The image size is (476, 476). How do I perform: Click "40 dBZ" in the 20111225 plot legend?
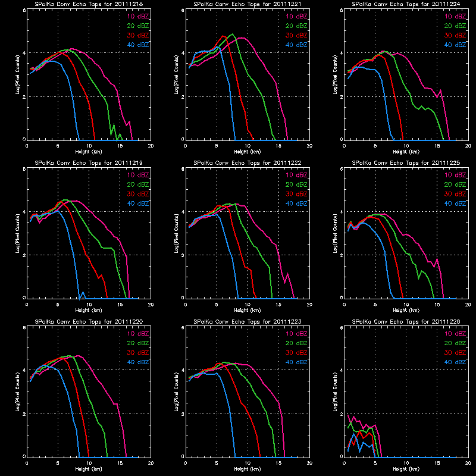[455, 203]
